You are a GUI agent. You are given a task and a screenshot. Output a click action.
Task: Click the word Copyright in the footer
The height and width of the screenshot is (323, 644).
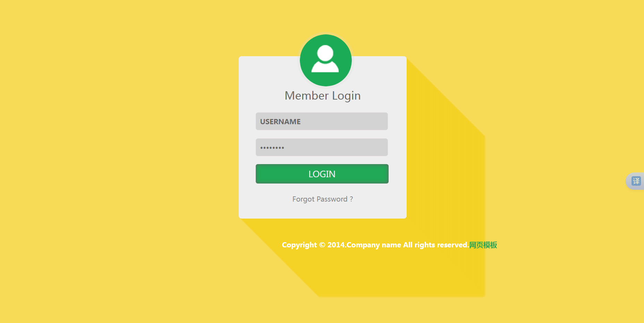(x=299, y=245)
